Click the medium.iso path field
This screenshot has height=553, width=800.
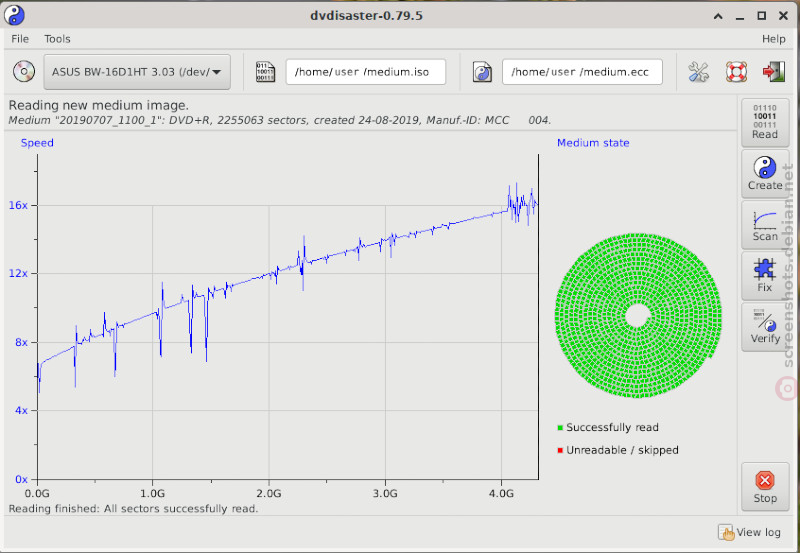[x=365, y=72]
